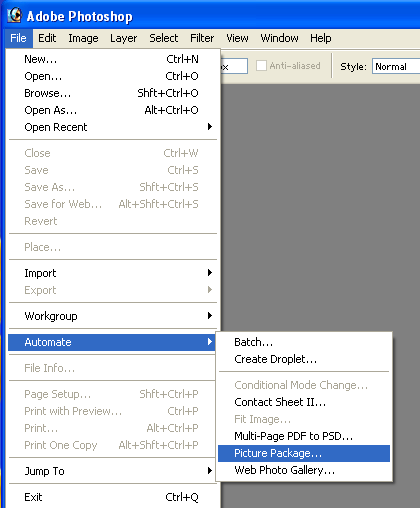The height and width of the screenshot is (508, 420).
Task: Open the Edit menu
Action: click(x=47, y=38)
